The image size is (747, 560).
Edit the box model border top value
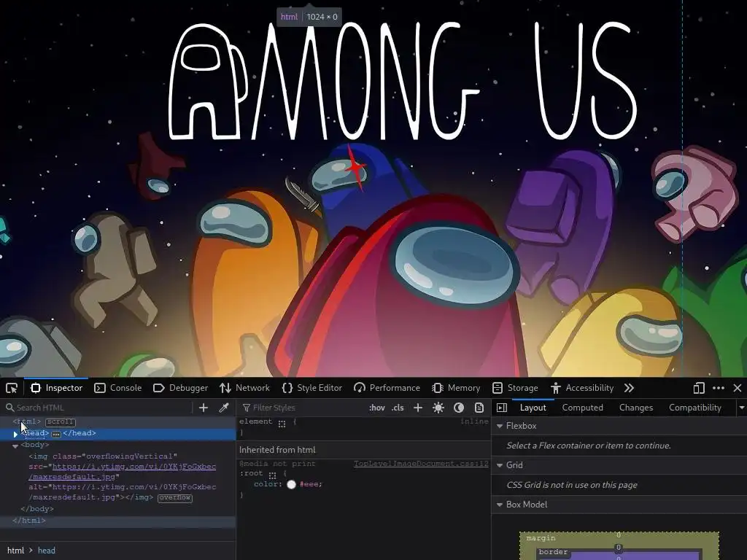(x=619, y=548)
